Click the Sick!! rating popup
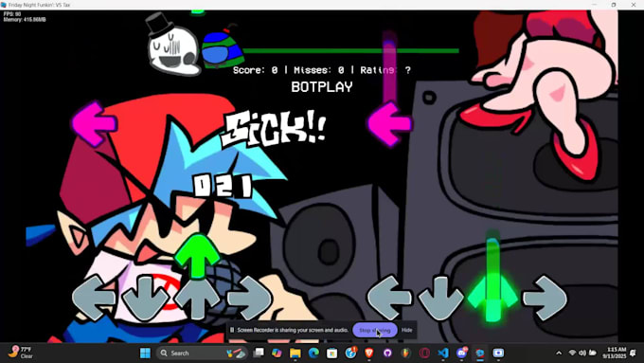The height and width of the screenshot is (363, 644). (273, 128)
